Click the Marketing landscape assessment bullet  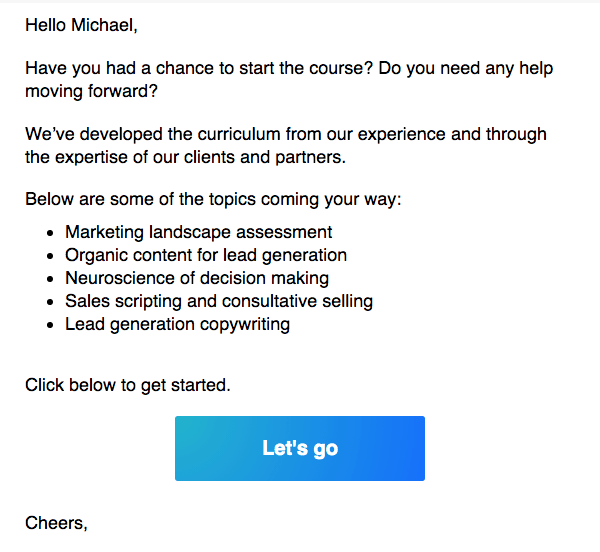[198, 232]
